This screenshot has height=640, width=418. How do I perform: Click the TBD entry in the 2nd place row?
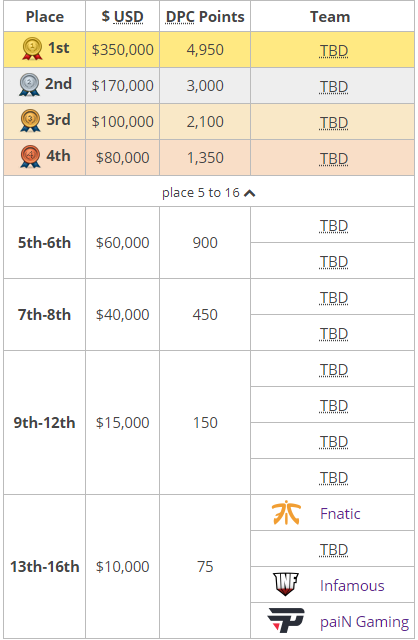(x=334, y=87)
